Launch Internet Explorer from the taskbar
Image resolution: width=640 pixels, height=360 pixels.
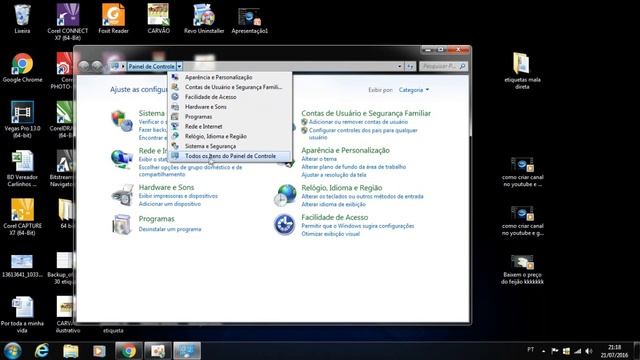42,351
